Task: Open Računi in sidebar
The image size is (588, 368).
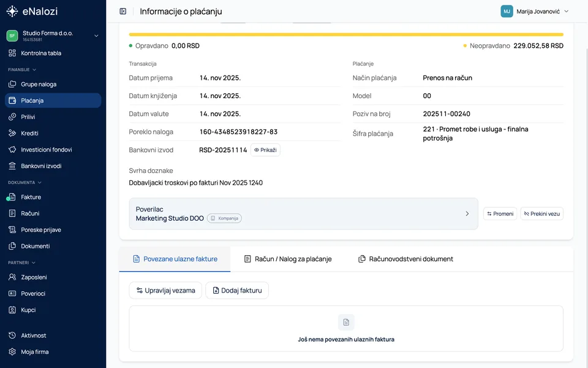Action: (53, 213)
